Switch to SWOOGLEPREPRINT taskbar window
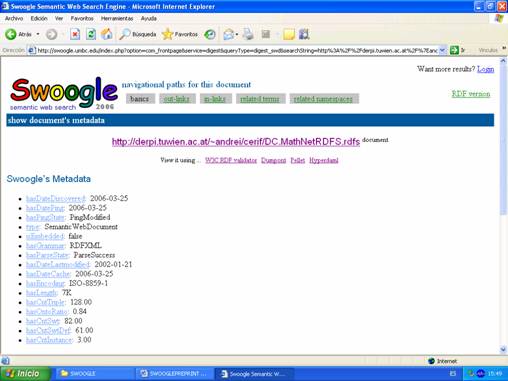 click(174, 374)
